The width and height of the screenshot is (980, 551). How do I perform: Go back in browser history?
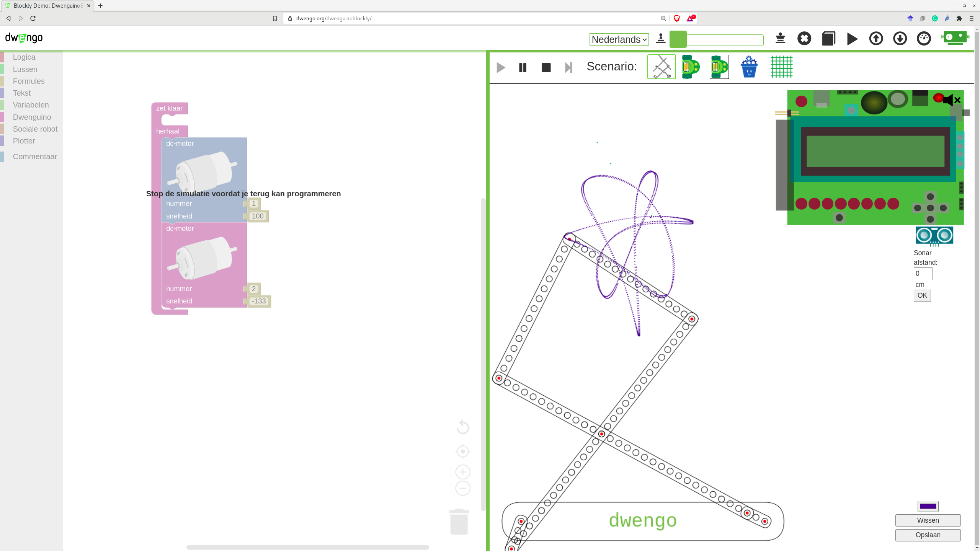8,18
